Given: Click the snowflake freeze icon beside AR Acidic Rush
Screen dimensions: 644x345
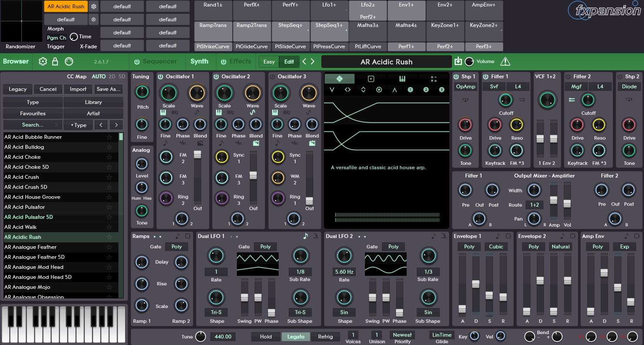Looking at the screenshot, I should pyautogui.click(x=94, y=7).
